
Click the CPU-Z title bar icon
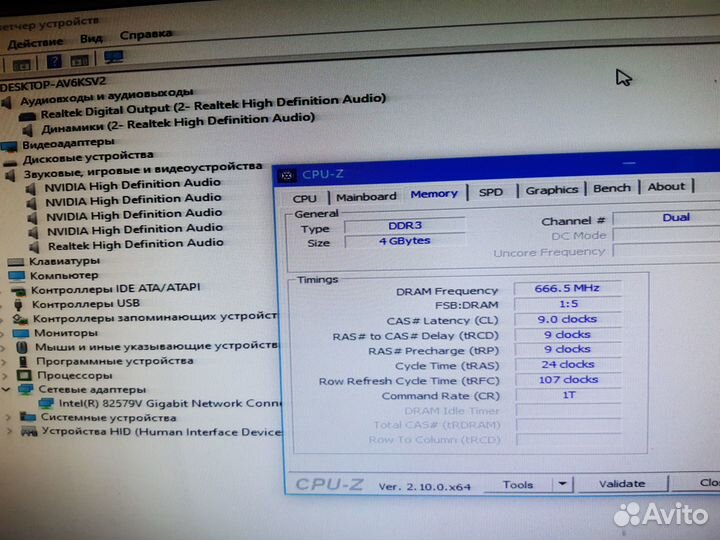pos(287,175)
